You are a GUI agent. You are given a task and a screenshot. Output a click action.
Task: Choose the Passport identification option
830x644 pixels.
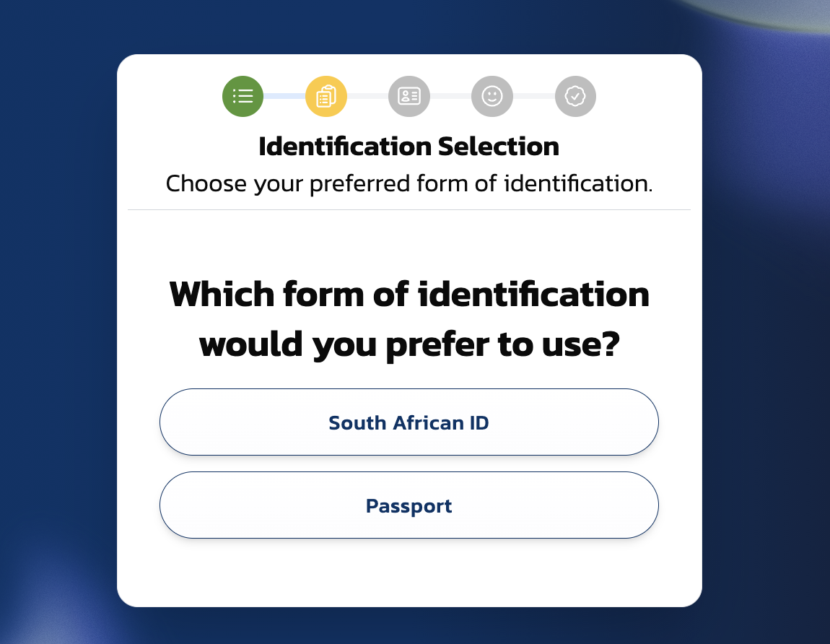409,505
